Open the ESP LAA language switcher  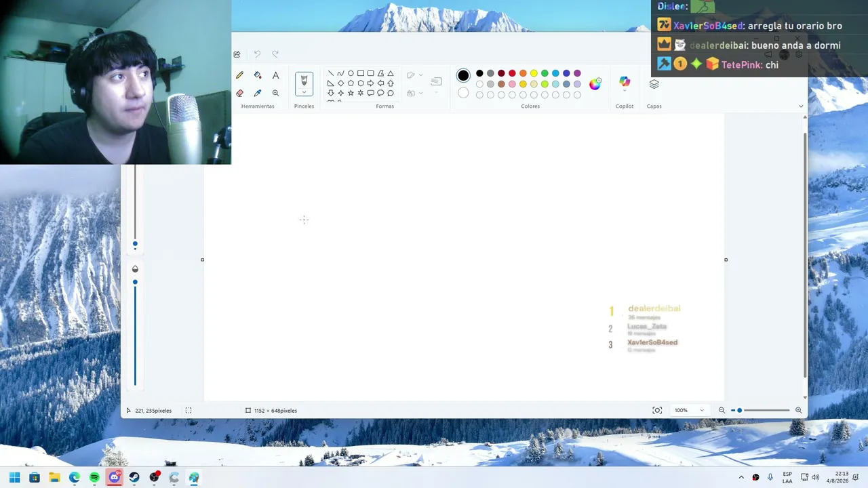coord(787,477)
